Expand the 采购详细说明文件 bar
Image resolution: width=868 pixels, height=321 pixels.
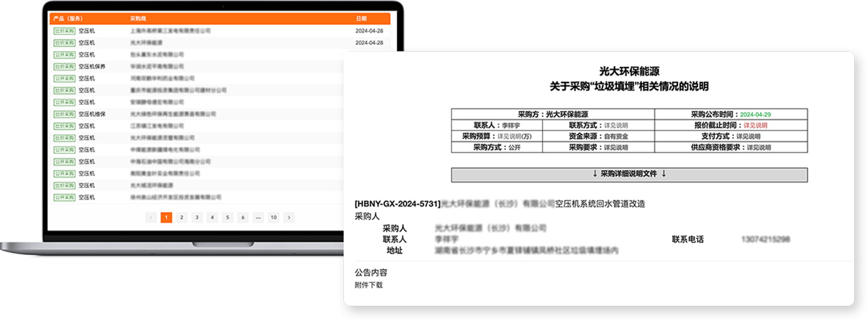pyautogui.click(x=629, y=174)
